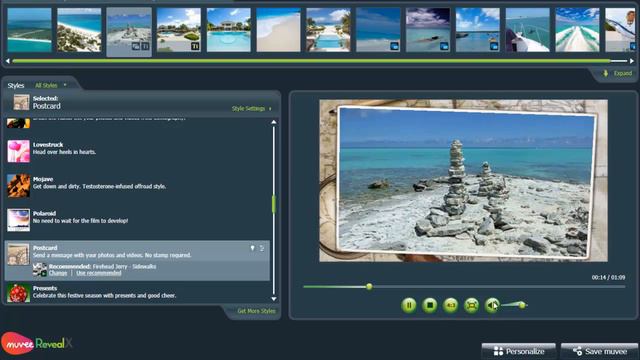The width and height of the screenshot is (640, 360).
Task: Click 'Celebrate this festive season' description
Action: 104,296
